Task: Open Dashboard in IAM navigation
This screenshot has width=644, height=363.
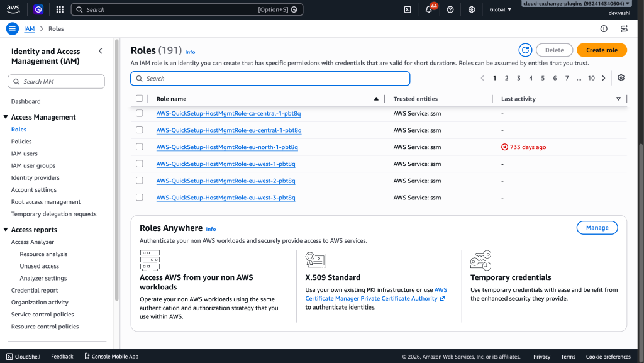Action: (x=26, y=101)
